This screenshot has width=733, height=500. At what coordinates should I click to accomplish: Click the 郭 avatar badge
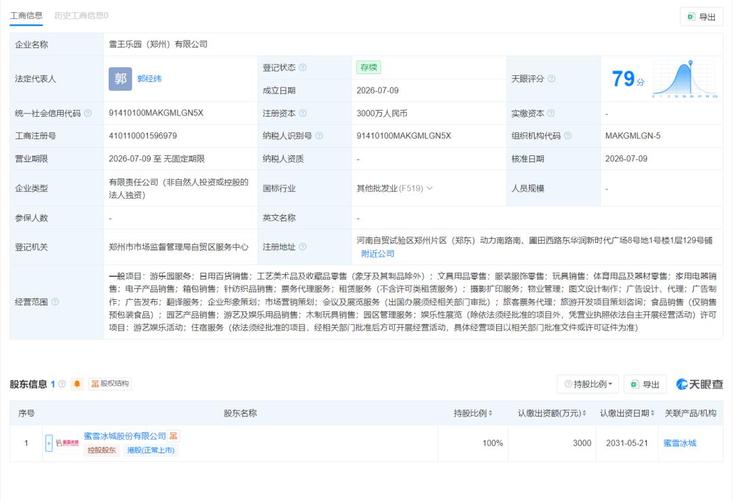pos(120,79)
